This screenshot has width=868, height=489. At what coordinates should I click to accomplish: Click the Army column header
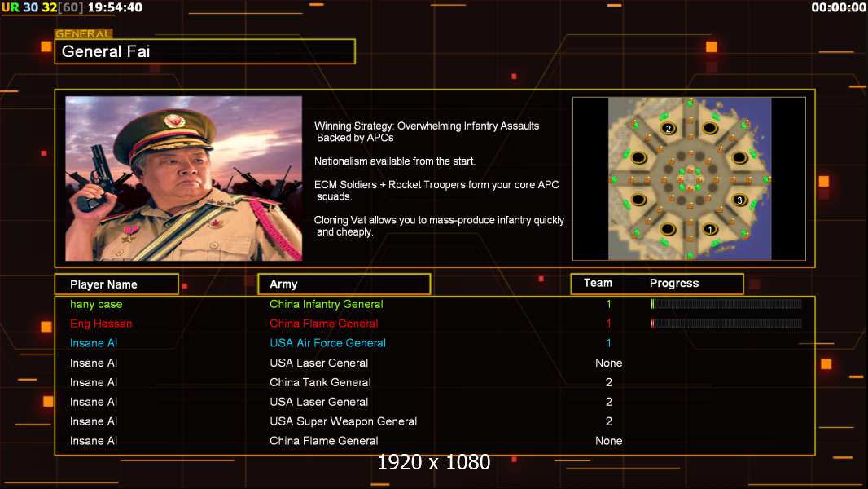[344, 284]
